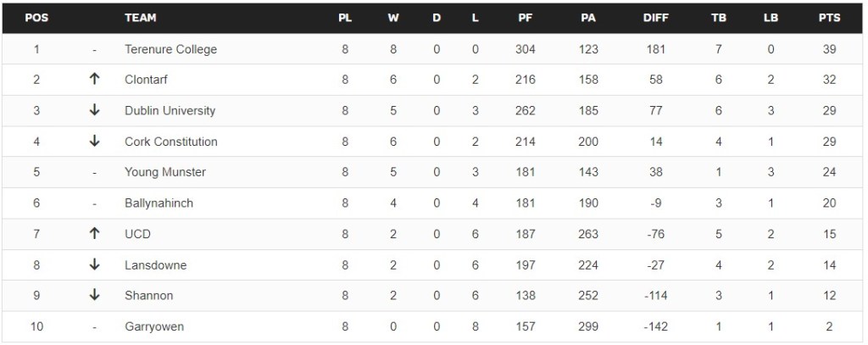Select the Young Munster team name
The height and width of the screenshot is (345, 868).
[165, 172]
